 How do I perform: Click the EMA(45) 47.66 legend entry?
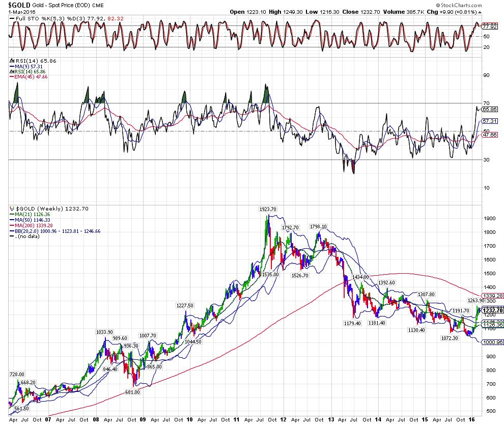(x=30, y=77)
